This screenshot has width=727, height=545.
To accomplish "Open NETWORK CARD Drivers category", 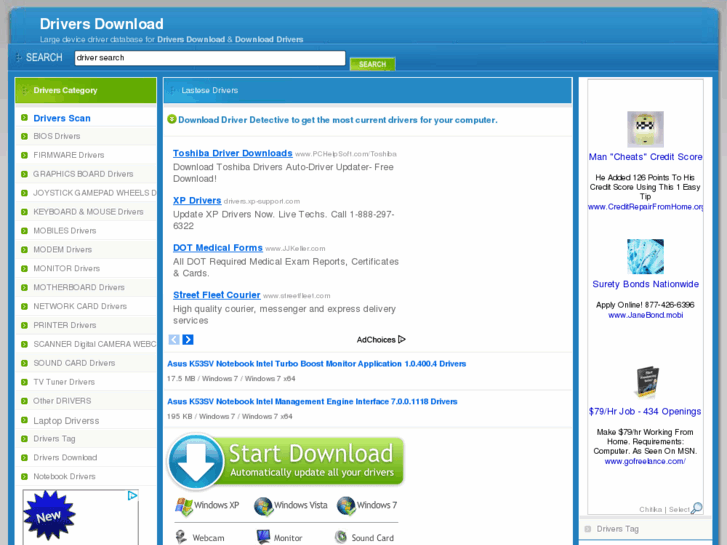I will coord(80,307).
